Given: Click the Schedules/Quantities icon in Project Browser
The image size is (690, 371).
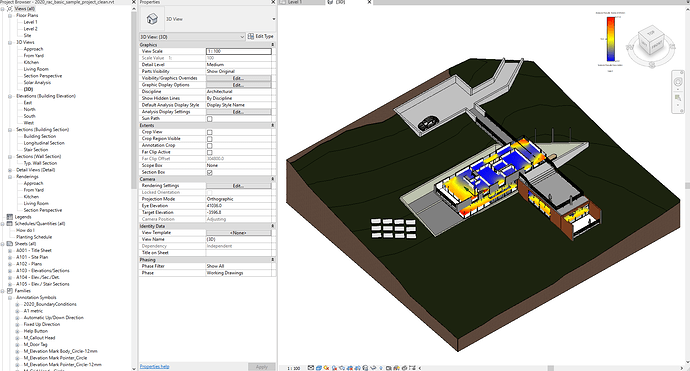Looking at the screenshot, I should pyautogui.click(x=10, y=224).
